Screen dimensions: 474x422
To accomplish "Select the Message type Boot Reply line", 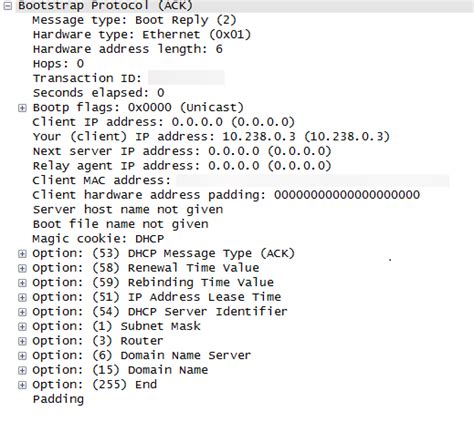I will click(x=134, y=20).
